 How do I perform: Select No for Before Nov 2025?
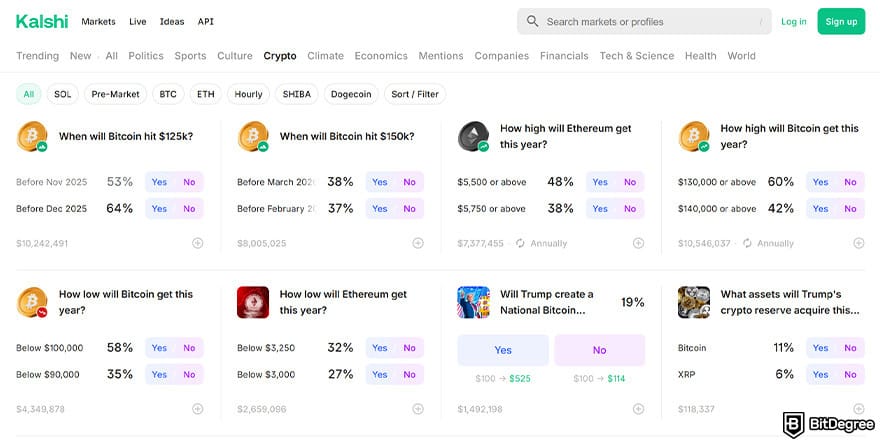tap(189, 182)
